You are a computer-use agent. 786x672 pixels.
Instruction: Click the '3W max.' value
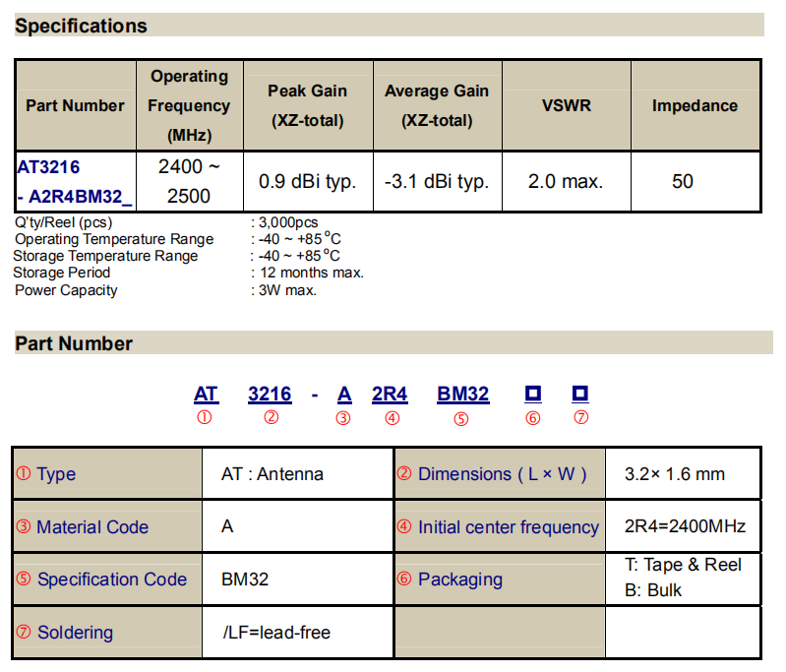[287, 290]
